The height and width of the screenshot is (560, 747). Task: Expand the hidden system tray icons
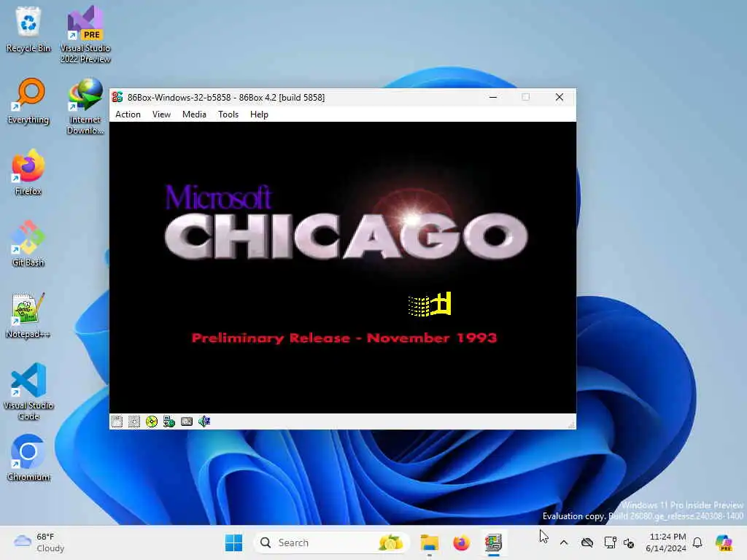[x=564, y=542]
